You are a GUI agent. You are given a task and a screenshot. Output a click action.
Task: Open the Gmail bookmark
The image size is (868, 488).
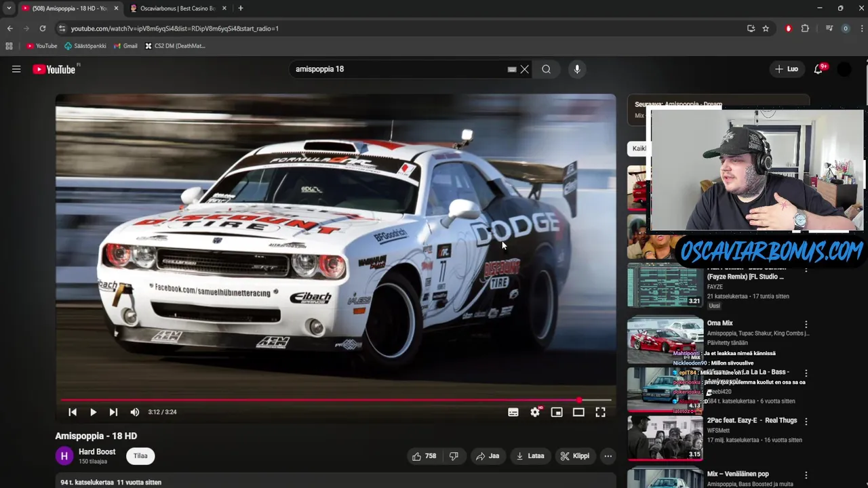[x=125, y=46]
